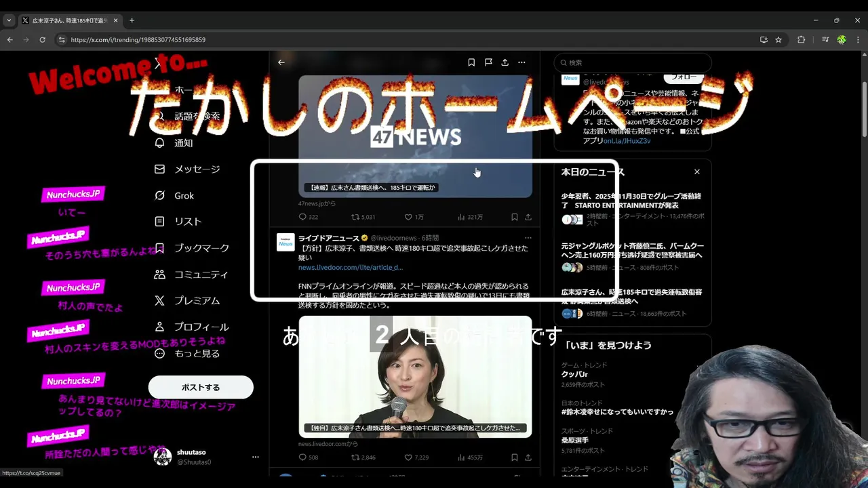Open the Chrome profile avatar
This screenshot has width=868, height=488.
pyautogui.click(x=842, y=40)
